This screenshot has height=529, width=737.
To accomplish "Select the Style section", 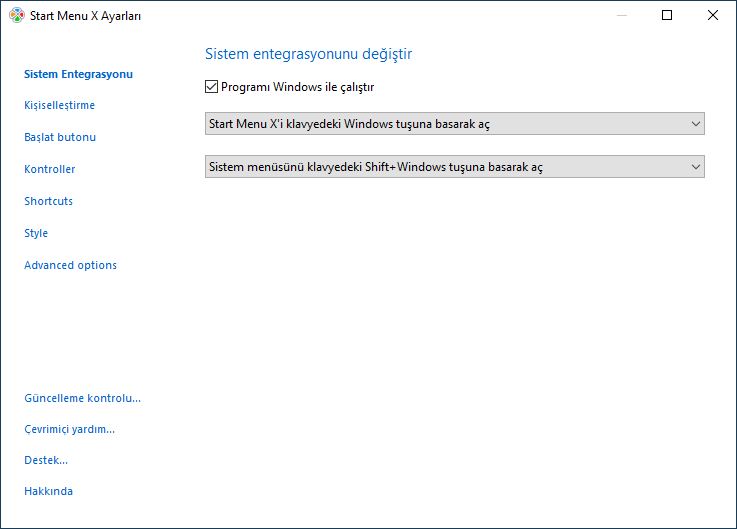I will (36, 233).
